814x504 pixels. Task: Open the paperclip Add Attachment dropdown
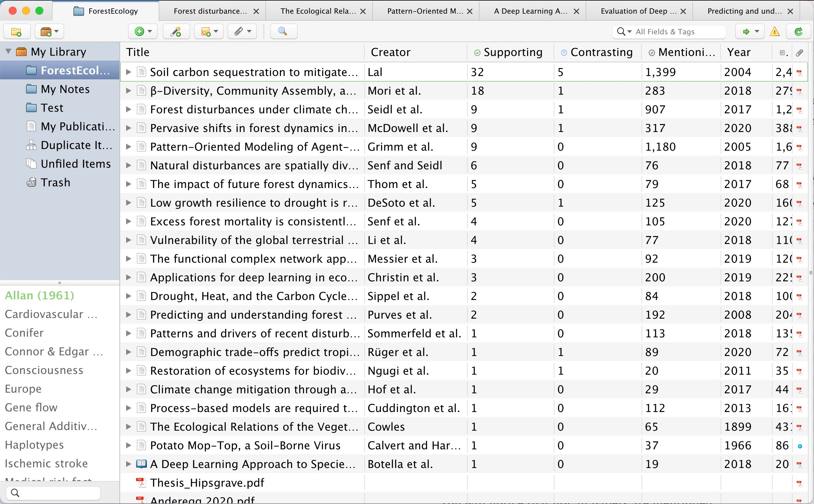[242, 32]
